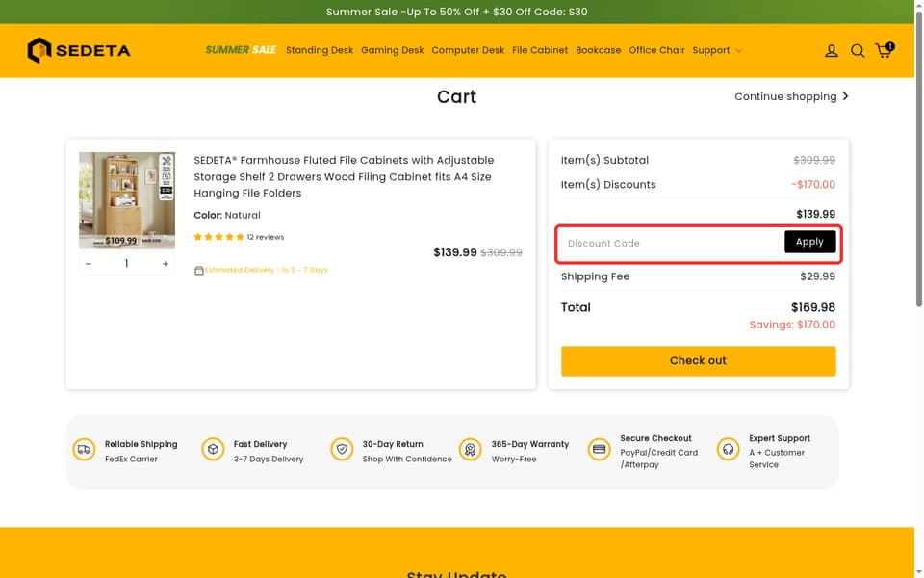This screenshot has width=924, height=578.
Task: Open the file cabinet product thumbnail
Action: click(x=127, y=200)
